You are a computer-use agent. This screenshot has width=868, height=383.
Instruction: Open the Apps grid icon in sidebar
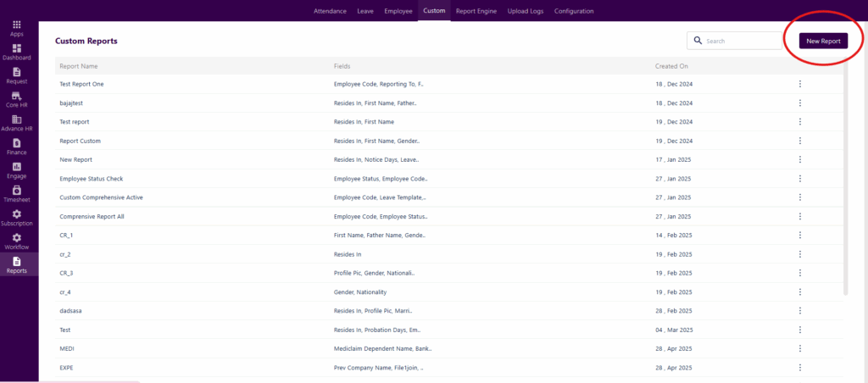click(x=17, y=25)
